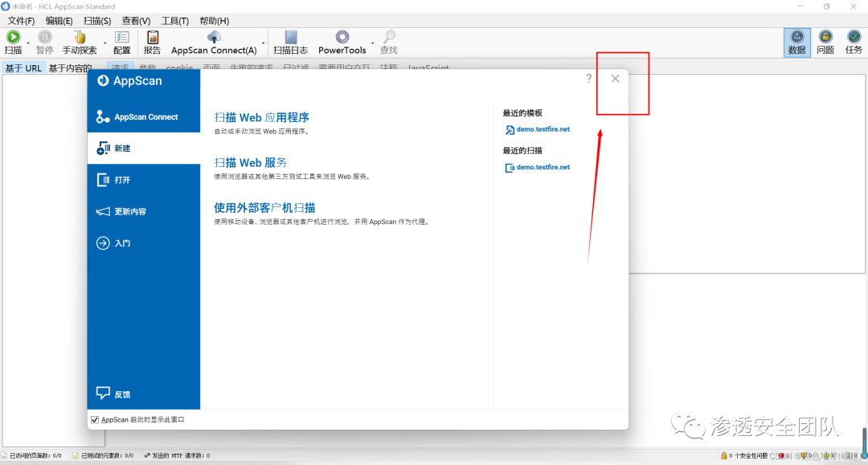Click 自动或手动浏览 Web 应用程序 description
The image size is (868, 465).
262,132
